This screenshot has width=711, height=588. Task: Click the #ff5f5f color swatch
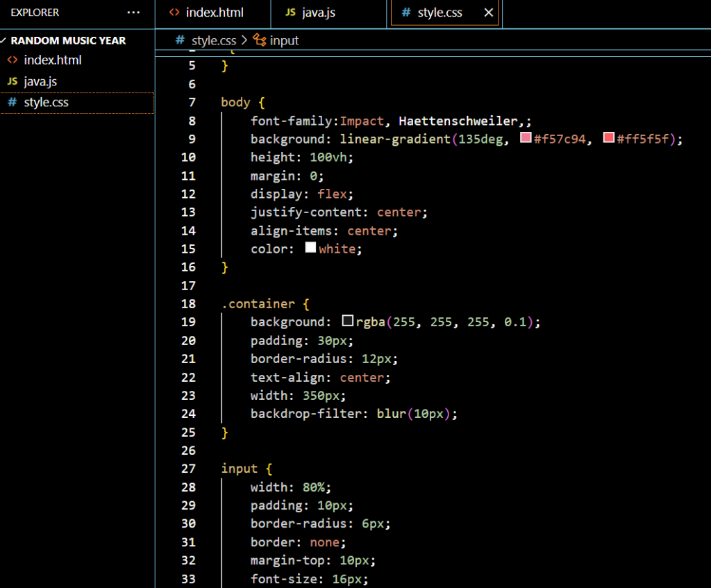click(x=609, y=138)
